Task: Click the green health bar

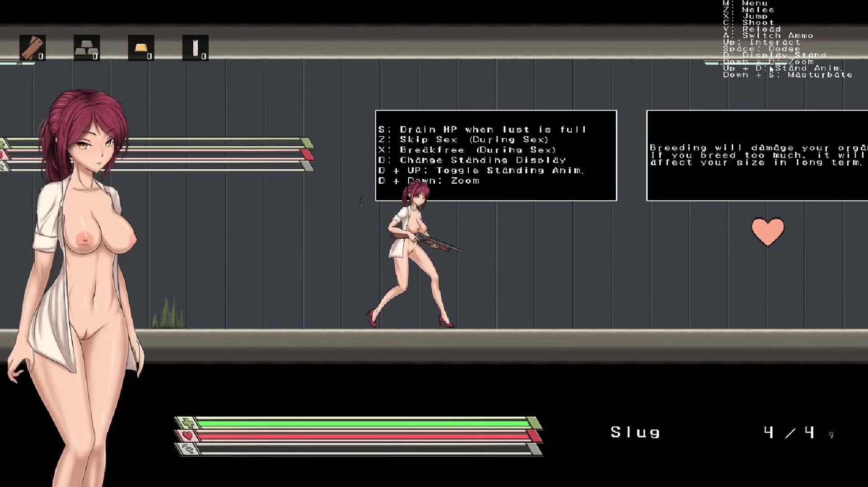Action: pyautogui.click(x=361, y=423)
